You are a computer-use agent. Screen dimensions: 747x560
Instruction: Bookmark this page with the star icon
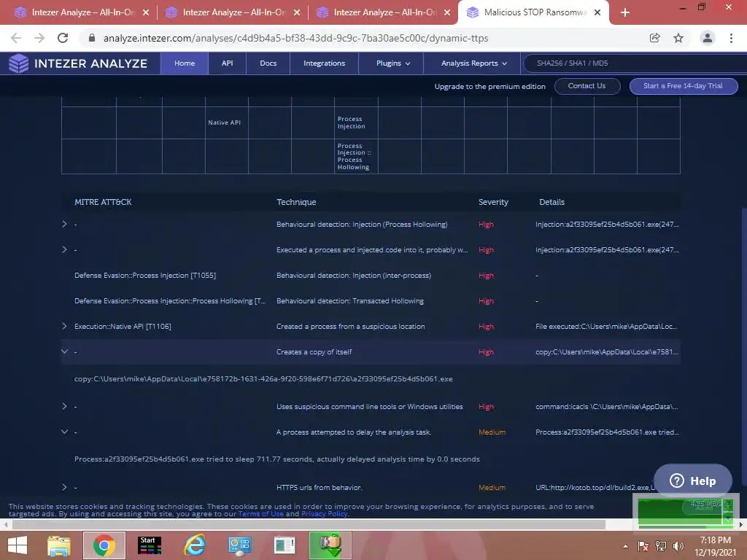tap(678, 38)
